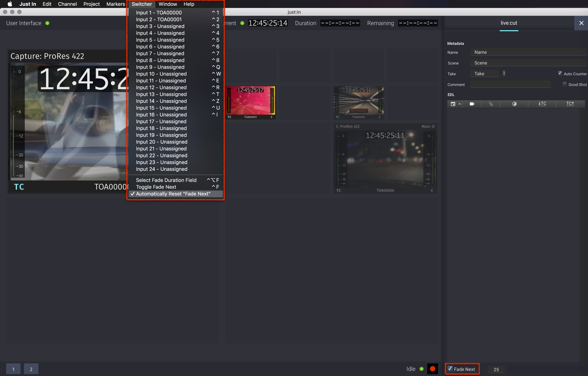Click the Take metadata field
Image resolution: width=588 pixels, height=376 pixels.
(x=485, y=73)
